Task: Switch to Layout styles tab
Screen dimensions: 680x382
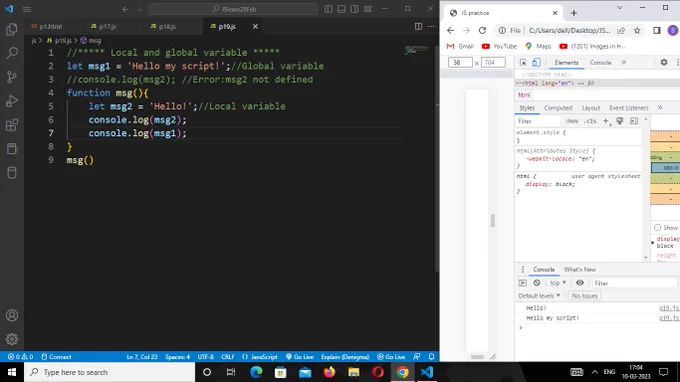Action: coord(591,108)
